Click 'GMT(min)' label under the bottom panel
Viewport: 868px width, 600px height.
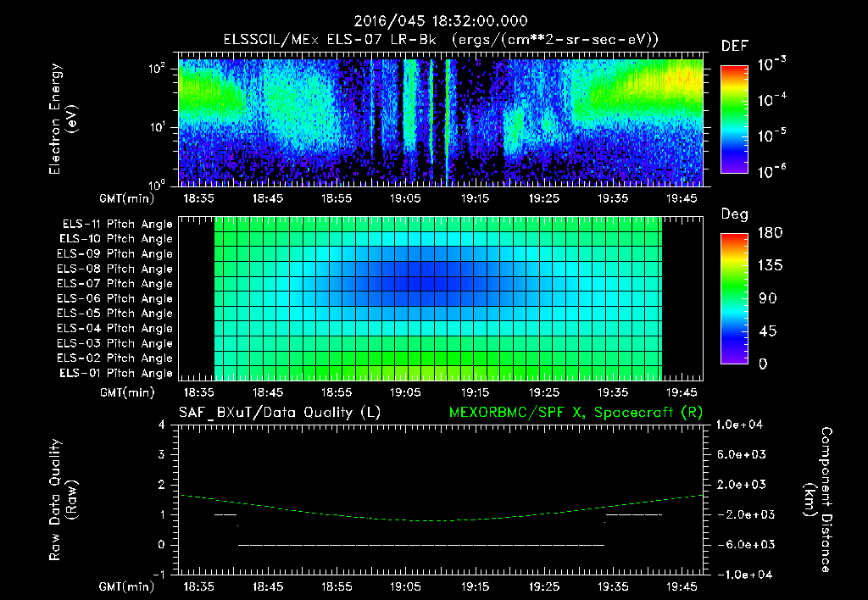127,586
